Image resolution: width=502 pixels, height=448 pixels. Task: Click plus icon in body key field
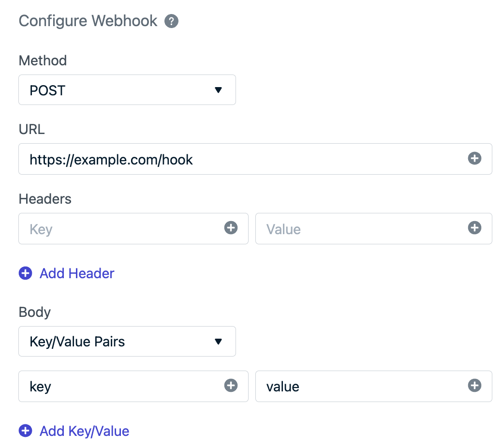[x=231, y=385]
